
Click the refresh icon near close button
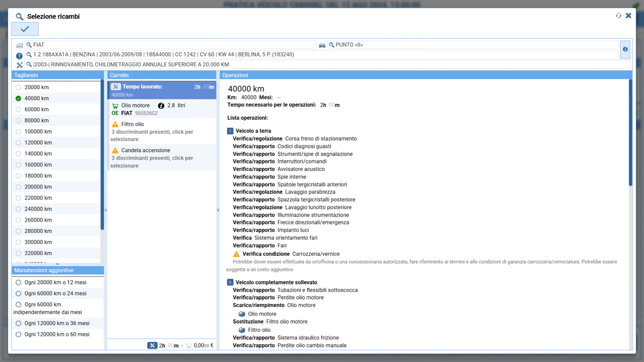coord(618,16)
